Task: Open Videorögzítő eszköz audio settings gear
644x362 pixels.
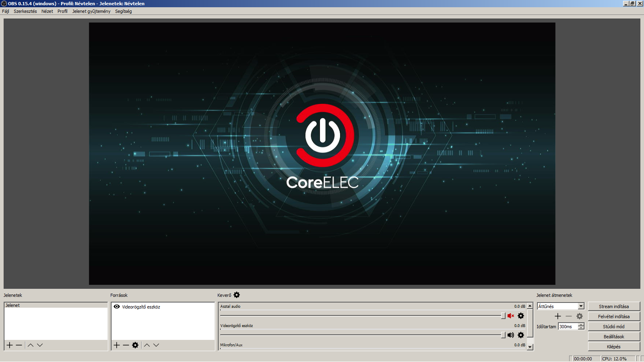Action: click(x=521, y=335)
